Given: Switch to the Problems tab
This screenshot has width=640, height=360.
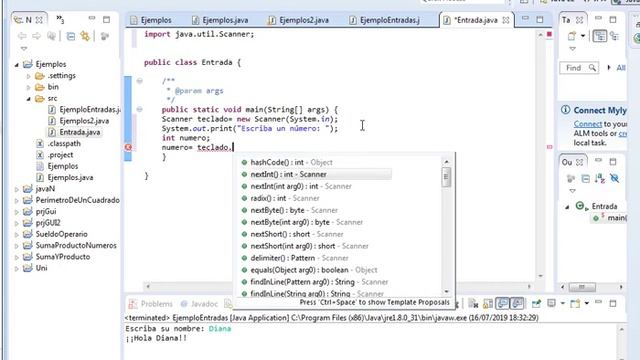Looking at the screenshot, I should click(x=151, y=304).
